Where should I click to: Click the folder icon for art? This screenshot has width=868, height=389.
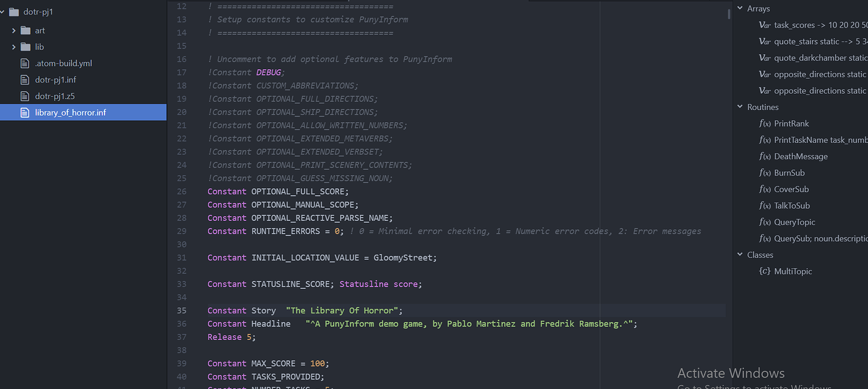pyautogui.click(x=25, y=30)
